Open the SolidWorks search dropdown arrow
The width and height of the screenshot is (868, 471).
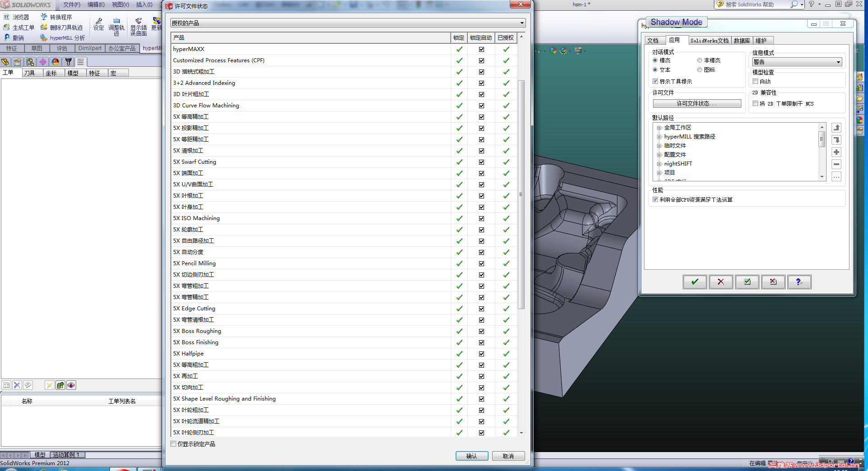click(802, 5)
